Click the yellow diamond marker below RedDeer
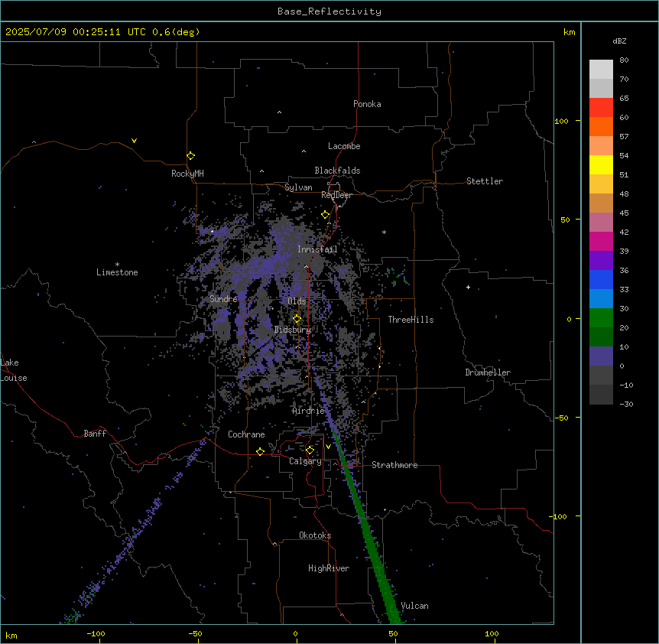The width and height of the screenshot is (659, 644). pos(326,215)
